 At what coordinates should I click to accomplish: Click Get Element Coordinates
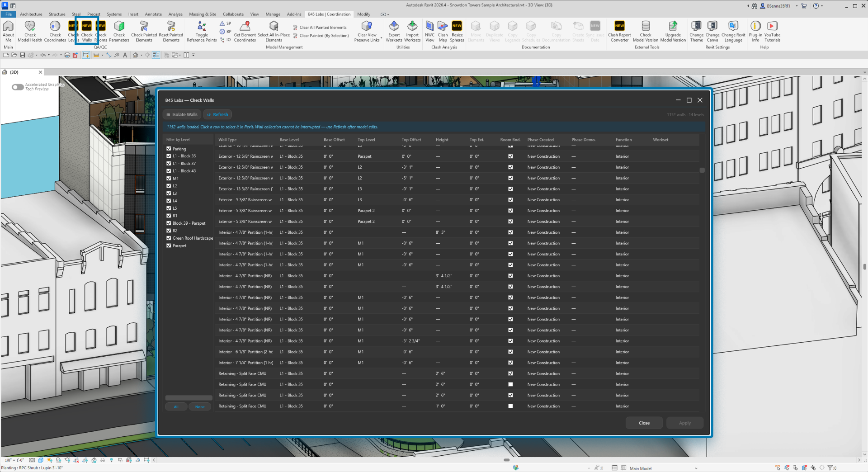245,31
